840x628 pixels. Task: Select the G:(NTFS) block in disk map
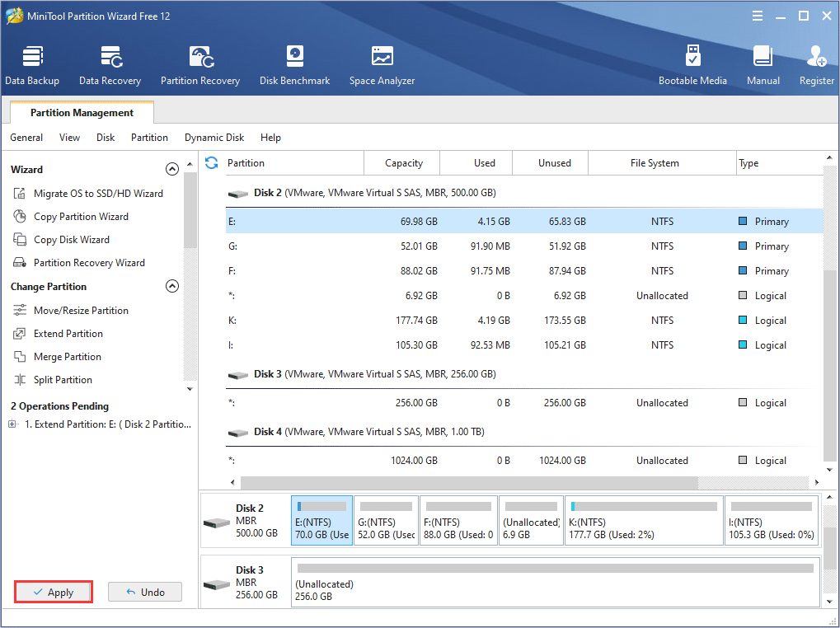pyautogui.click(x=386, y=521)
